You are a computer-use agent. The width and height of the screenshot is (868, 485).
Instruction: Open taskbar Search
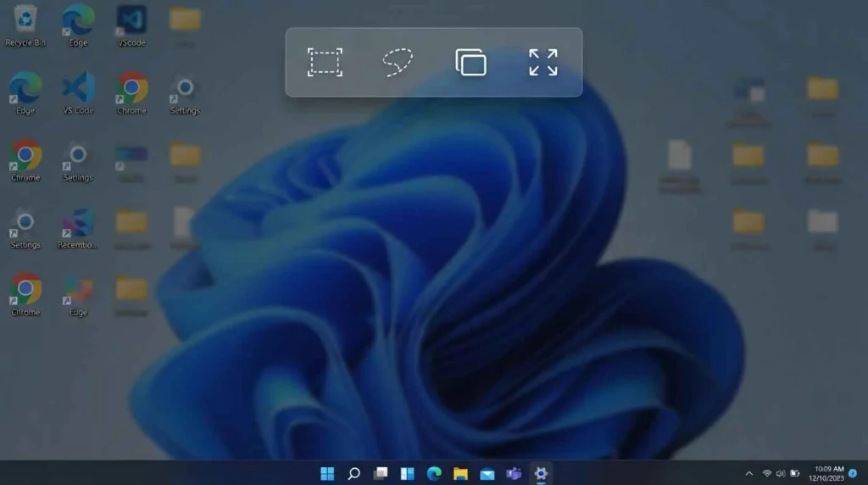point(353,473)
